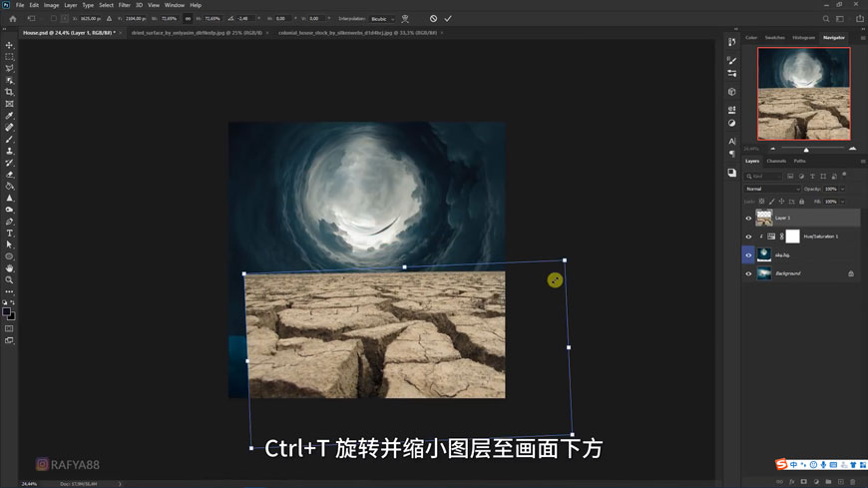This screenshot has width=868, height=488.
Task: Click the Hue/Saturation 1 layer mask thumbnail
Action: click(x=792, y=237)
